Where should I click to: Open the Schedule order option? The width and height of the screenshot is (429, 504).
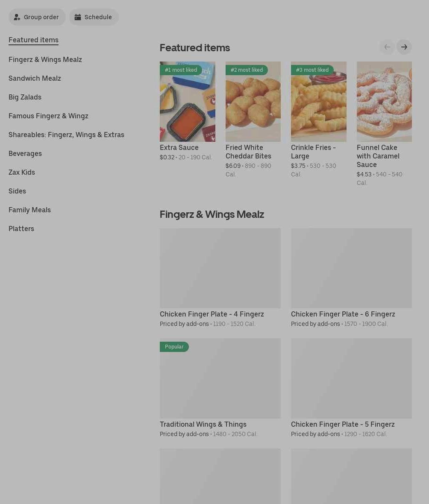94,17
